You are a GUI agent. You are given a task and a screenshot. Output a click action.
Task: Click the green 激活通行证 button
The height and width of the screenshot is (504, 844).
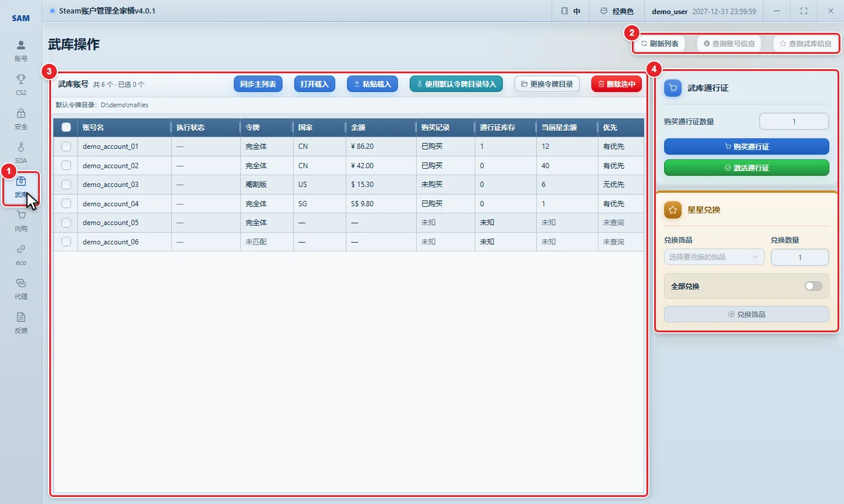point(747,168)
